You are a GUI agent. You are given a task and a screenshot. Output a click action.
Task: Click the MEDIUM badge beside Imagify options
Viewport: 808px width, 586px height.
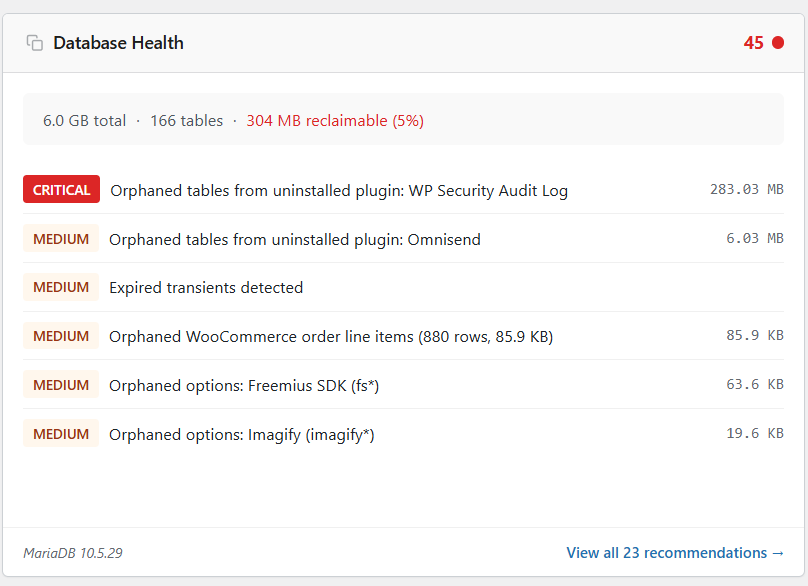[61, 433]
